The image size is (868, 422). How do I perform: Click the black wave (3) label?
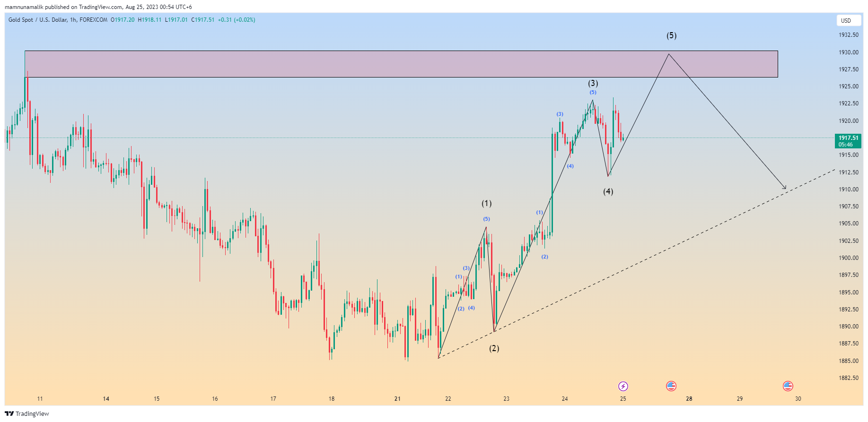(593, 83)
